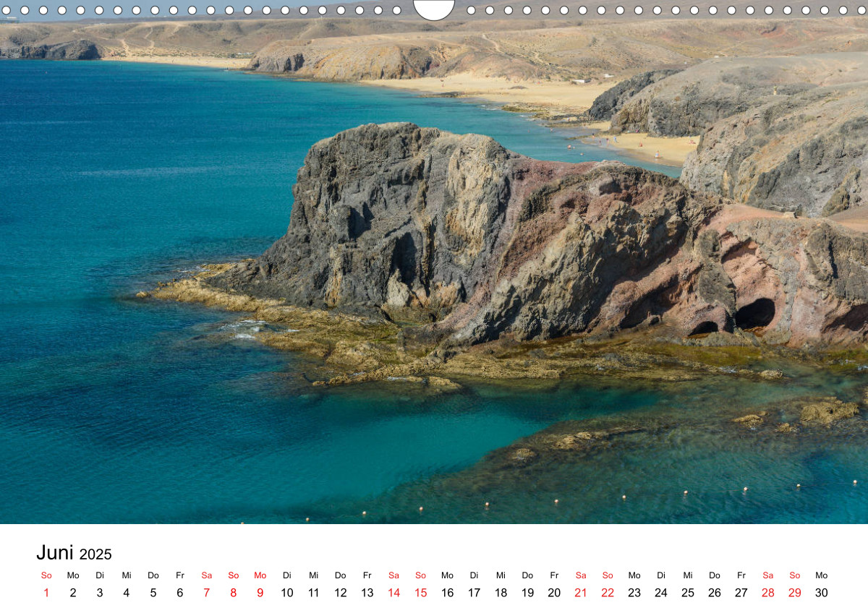Select date 16 in the calendar row
868x613 pixels.
coord(448,593)
